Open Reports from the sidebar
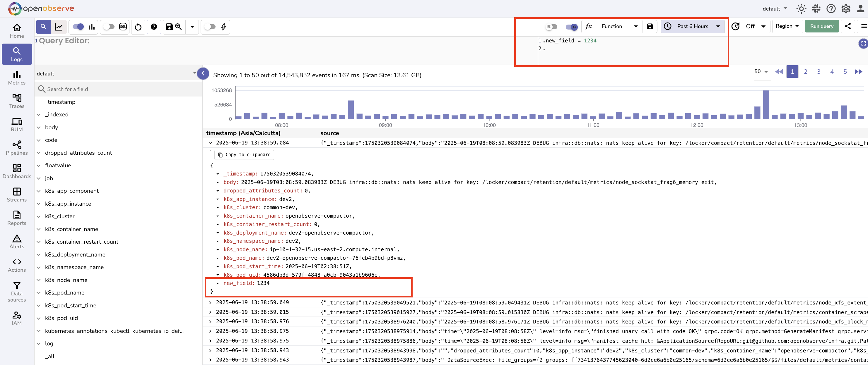Viewport: 868px width, 365px height. 16,218
